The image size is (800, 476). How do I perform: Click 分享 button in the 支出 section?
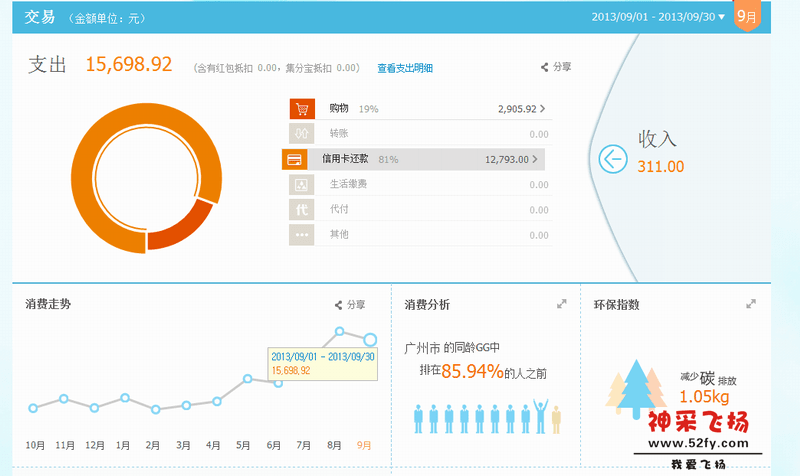pos(556,67)
